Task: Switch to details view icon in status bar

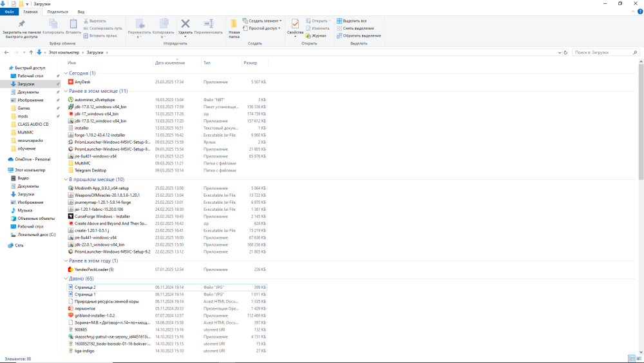Action: coord(632,359)
